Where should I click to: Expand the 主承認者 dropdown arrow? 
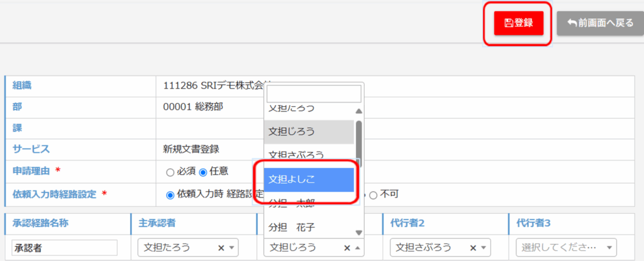[x=231, y=248]
